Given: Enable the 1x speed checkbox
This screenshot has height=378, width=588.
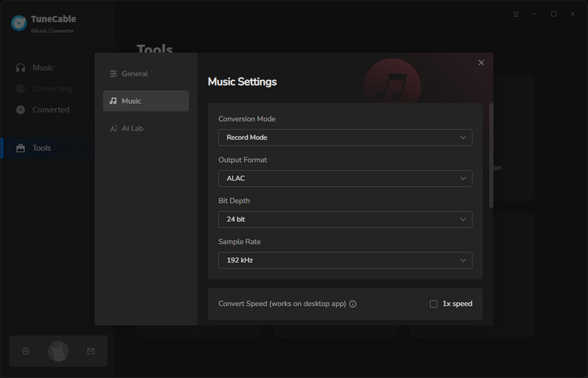Looking at the screenshot, I should point(434,304).
